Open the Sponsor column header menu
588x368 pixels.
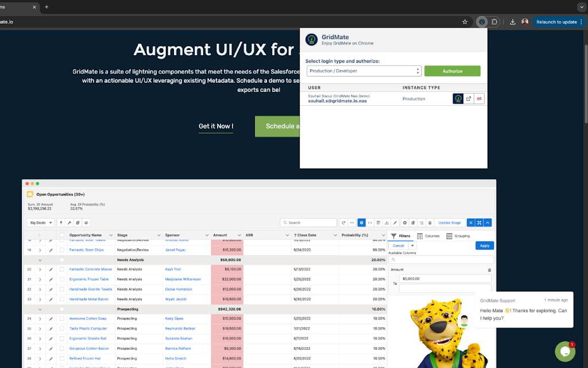click(x=207, y=235)
